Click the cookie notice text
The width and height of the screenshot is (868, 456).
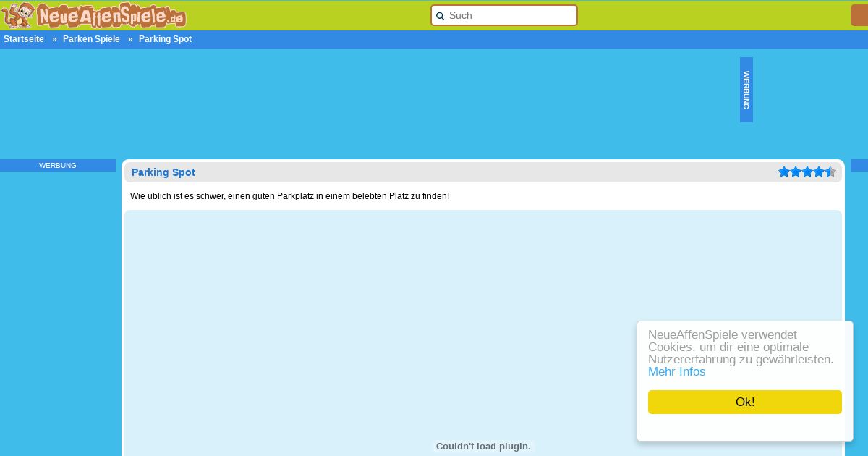click(741, 347)
